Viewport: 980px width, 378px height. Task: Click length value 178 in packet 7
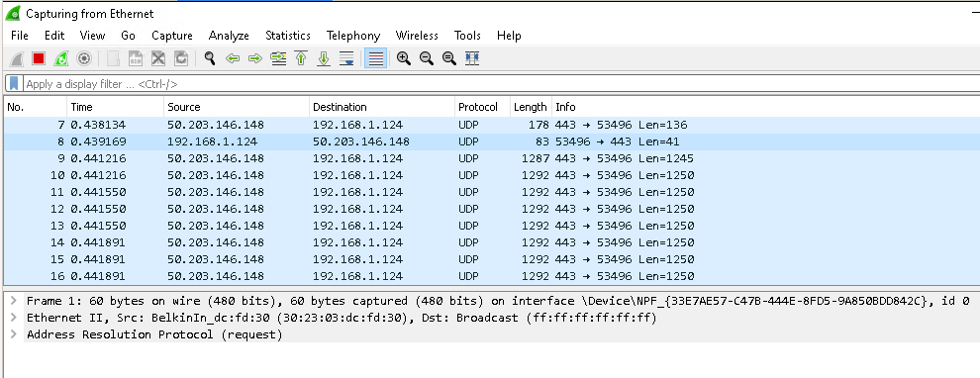tap(539, 125)
